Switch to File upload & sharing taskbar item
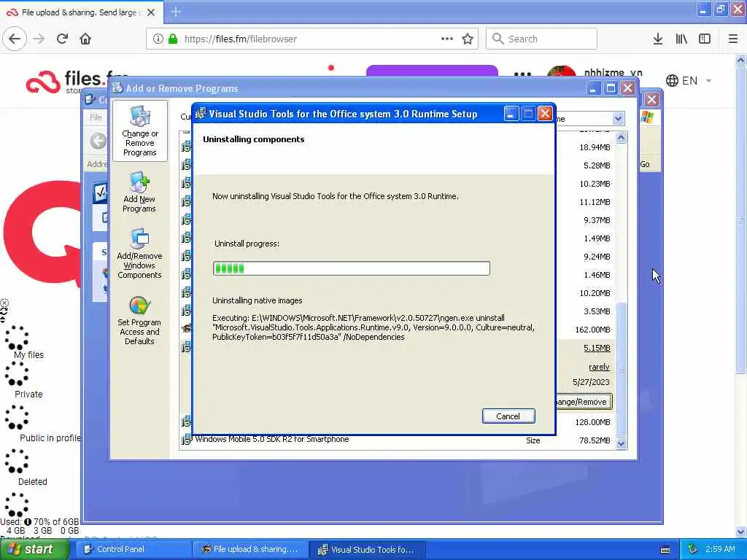The image size is (747, 560). (x=250, y=549)
